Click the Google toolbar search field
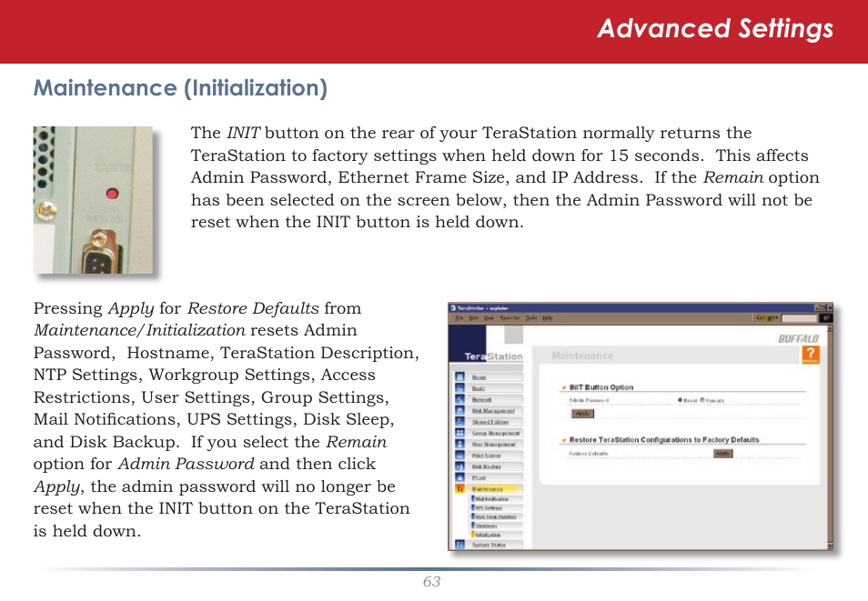 pos(800,317)
